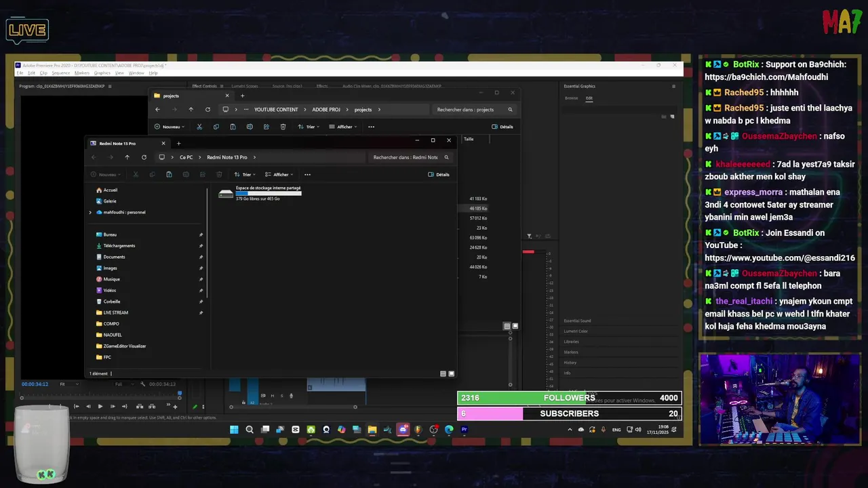Viewport: 868px width, 488px height.
Task: Open the Afficher dropdown in Redmi Note window
Action: [x=279, y=175]
